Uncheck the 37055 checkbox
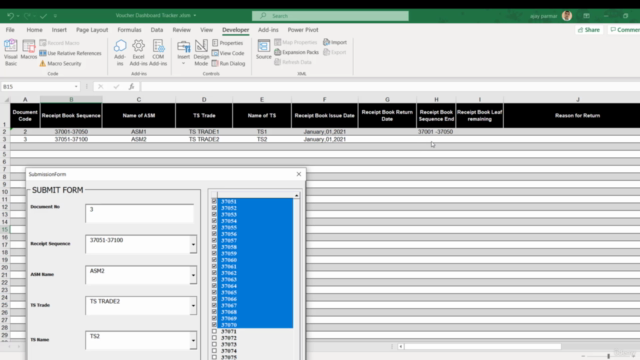Screen dimensions: 640x360 [x=214, y=227]
